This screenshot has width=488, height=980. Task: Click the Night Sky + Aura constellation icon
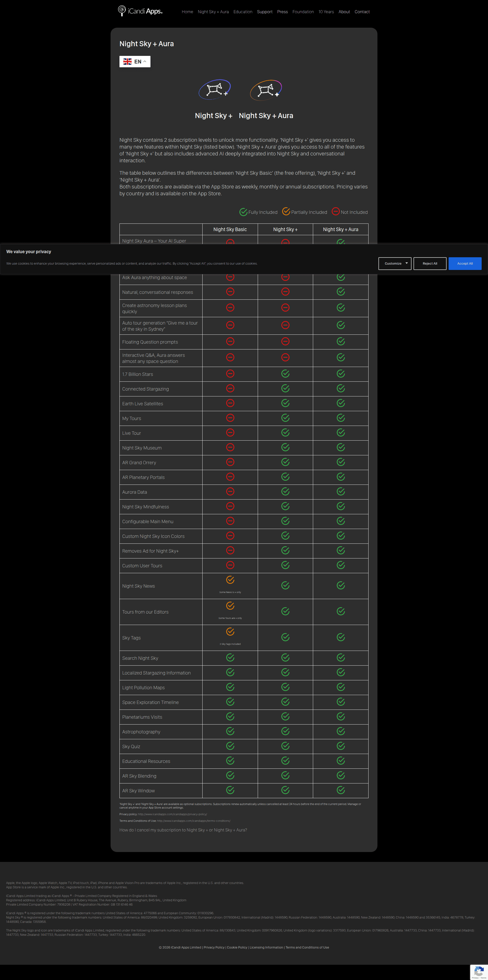coord(266,90)
